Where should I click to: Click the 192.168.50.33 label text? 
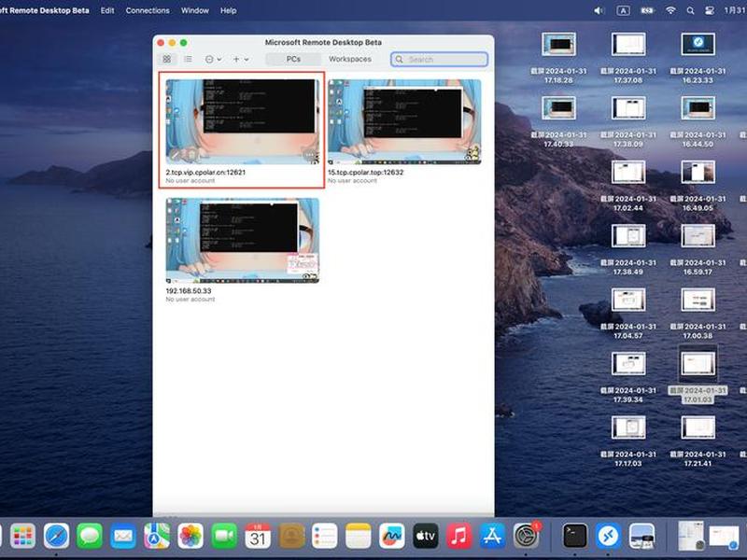click(x=189, y=291)
